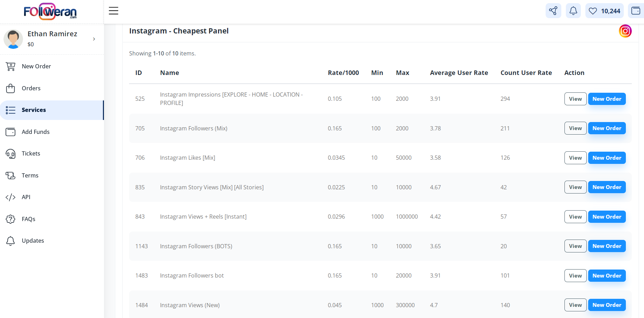Select the shopping cart icon beside New Order

(x=10, y=66)
